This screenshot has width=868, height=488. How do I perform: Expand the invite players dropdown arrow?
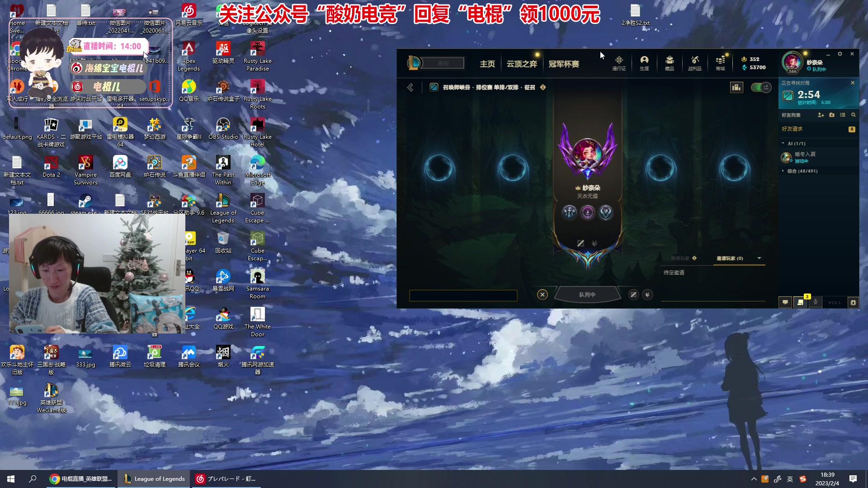pos(759,258)
